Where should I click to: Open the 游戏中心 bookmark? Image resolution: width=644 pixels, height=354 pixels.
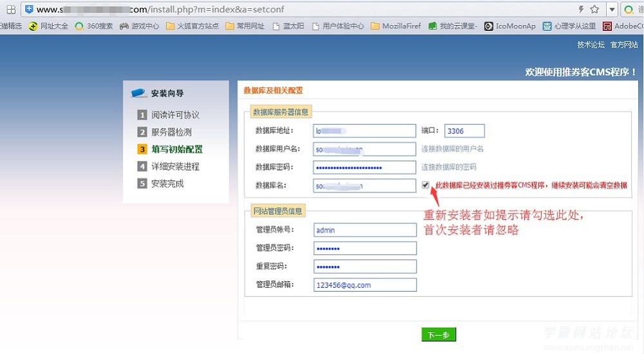[140, 26]
